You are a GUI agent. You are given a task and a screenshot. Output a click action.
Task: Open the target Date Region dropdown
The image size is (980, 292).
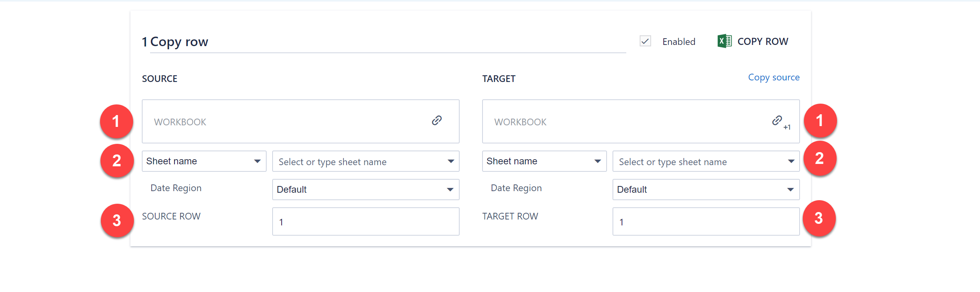coord(706,190)
